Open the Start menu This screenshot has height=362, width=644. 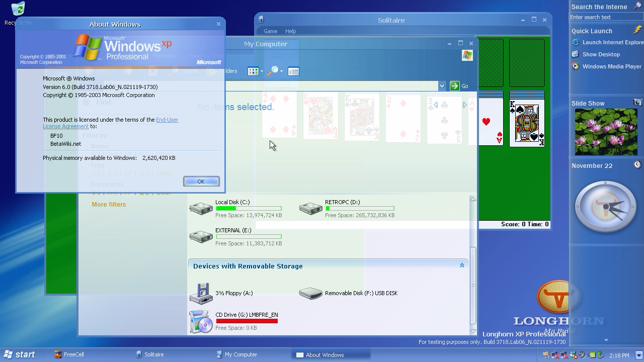click(x=19, y=354)
